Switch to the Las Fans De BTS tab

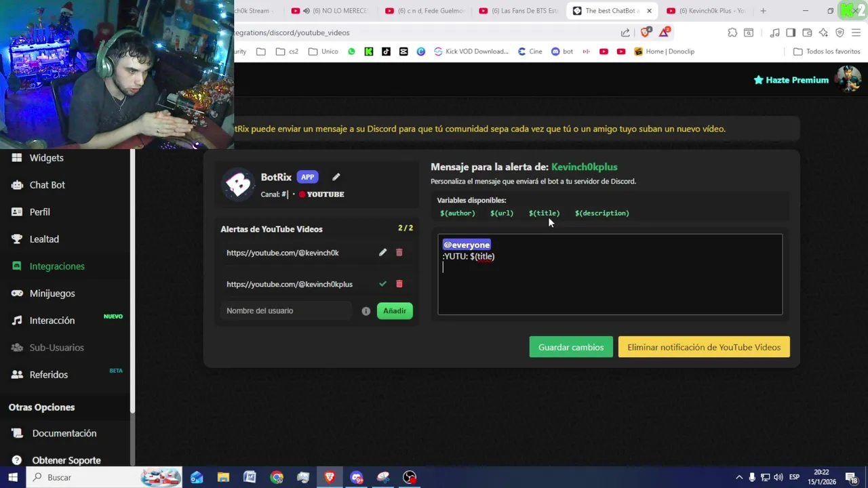[518, 11]
